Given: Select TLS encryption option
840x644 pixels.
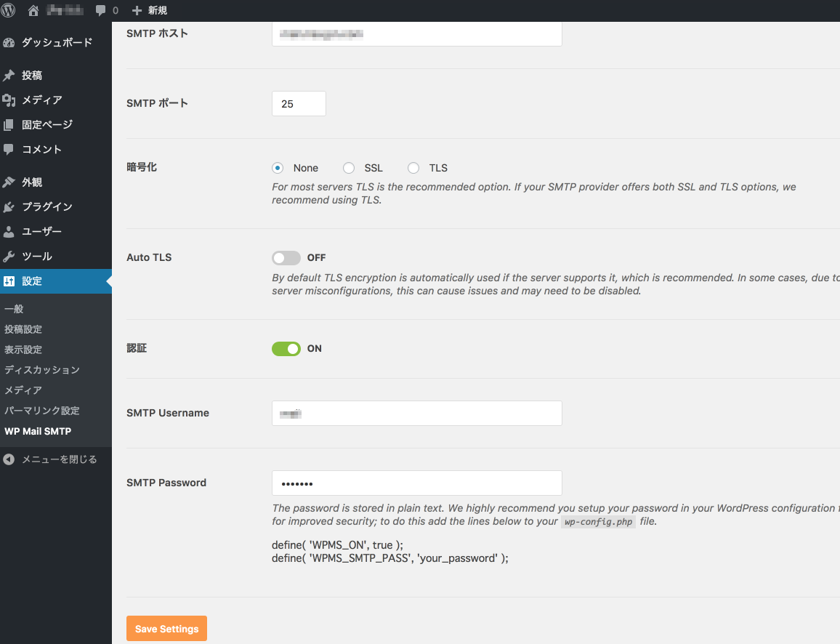Looking at the screenshot, I should click(x=413, y=168).
